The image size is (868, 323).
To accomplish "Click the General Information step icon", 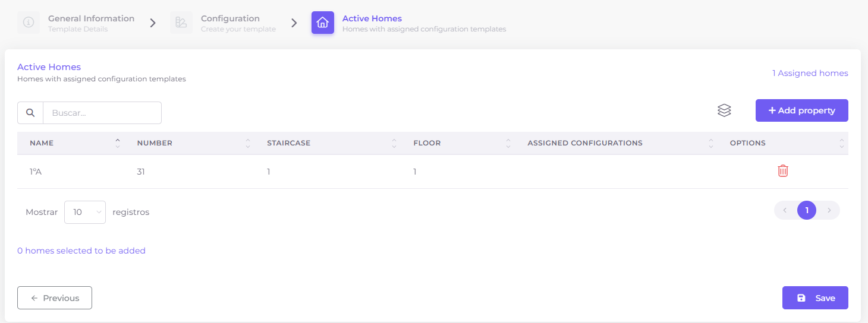I will (29, 23).
